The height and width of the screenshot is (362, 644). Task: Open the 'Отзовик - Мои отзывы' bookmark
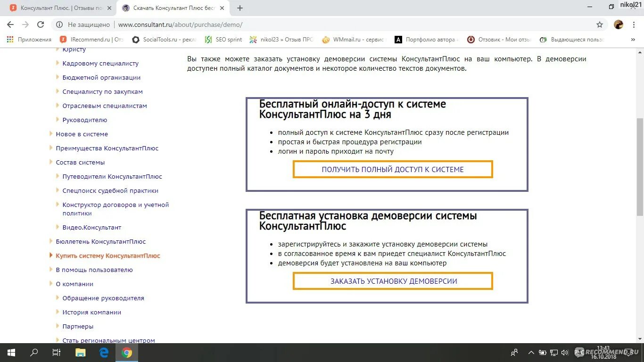click(499, 40)
